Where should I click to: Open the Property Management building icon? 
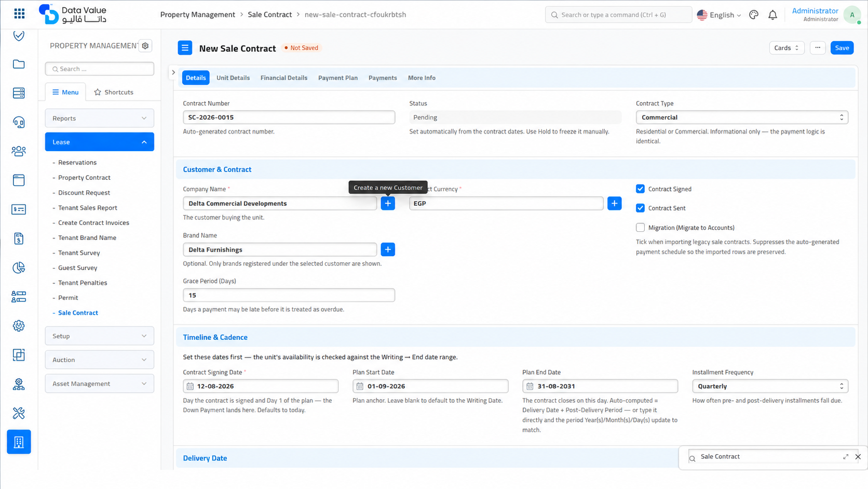click(x=19, y=442)
